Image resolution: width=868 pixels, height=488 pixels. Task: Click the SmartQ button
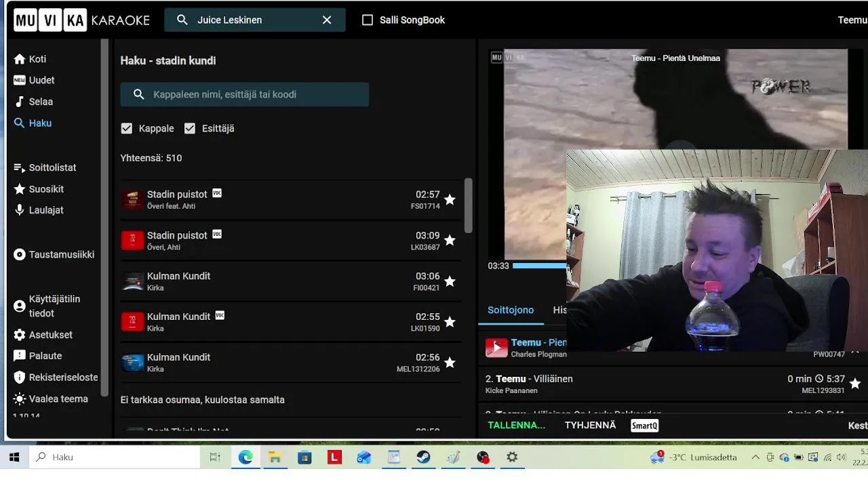coord(644,426)
